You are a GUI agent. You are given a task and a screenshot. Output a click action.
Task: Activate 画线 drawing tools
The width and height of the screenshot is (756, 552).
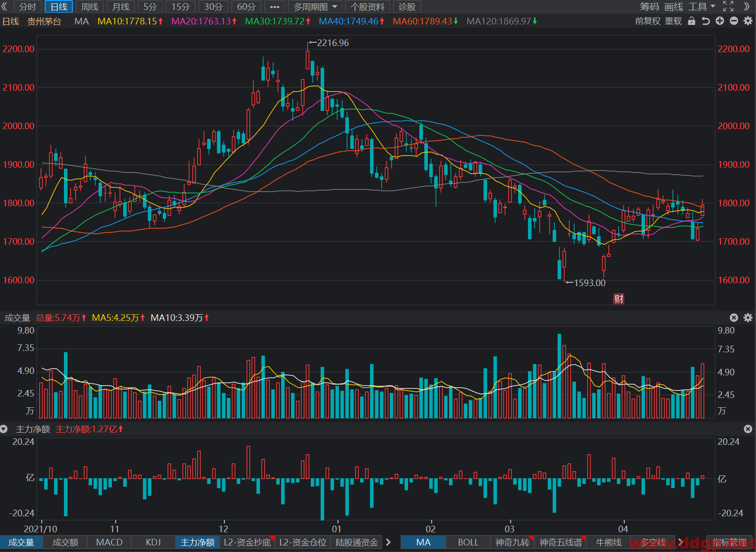pos(674,7)
